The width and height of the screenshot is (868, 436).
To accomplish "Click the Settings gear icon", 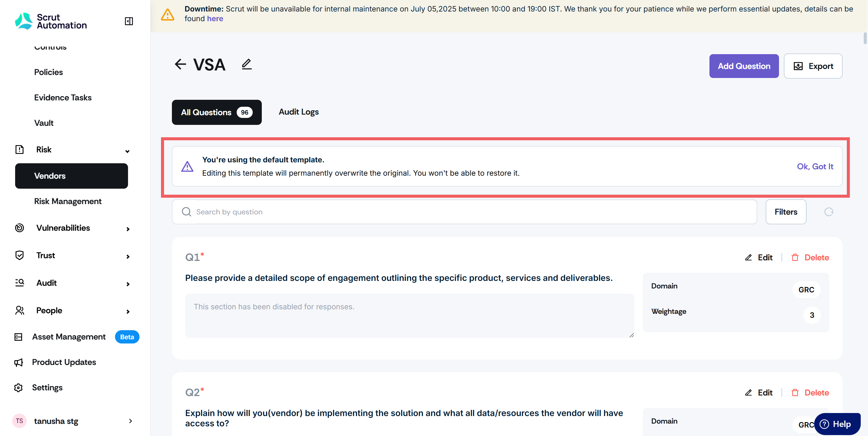I will [18, 388].
